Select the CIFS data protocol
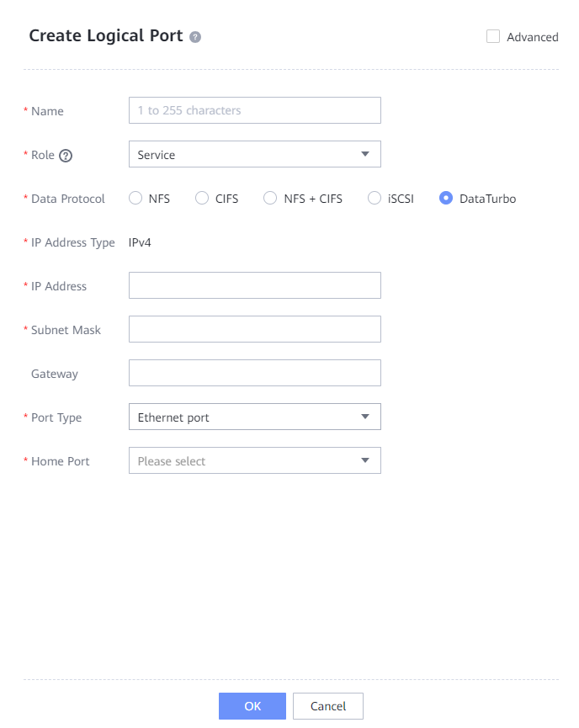The height and width of the screenshot is (728, 579). click(202, 199)
